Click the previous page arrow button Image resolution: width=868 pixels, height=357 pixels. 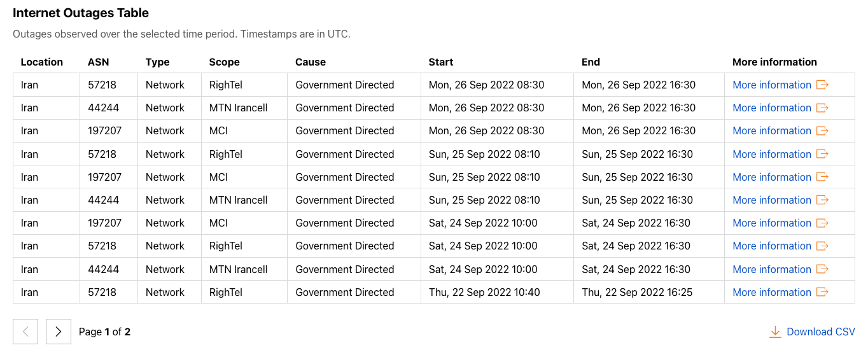[25, 332]
